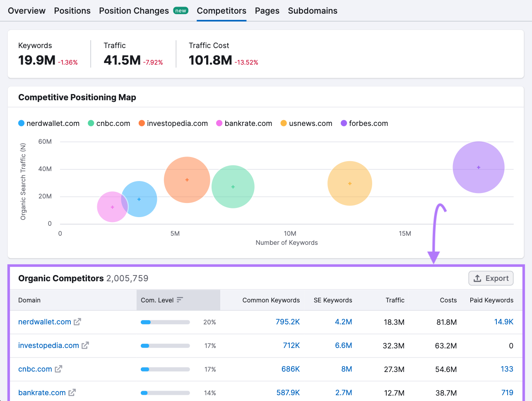The width and height of the screenshot is (532, 401).
Task: Sort by Com. Level column header
Action: (x=178, y=300)
